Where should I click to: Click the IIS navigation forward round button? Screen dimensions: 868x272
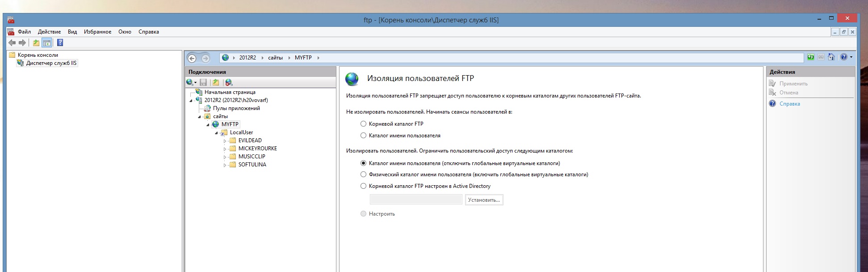coord(205,58)
